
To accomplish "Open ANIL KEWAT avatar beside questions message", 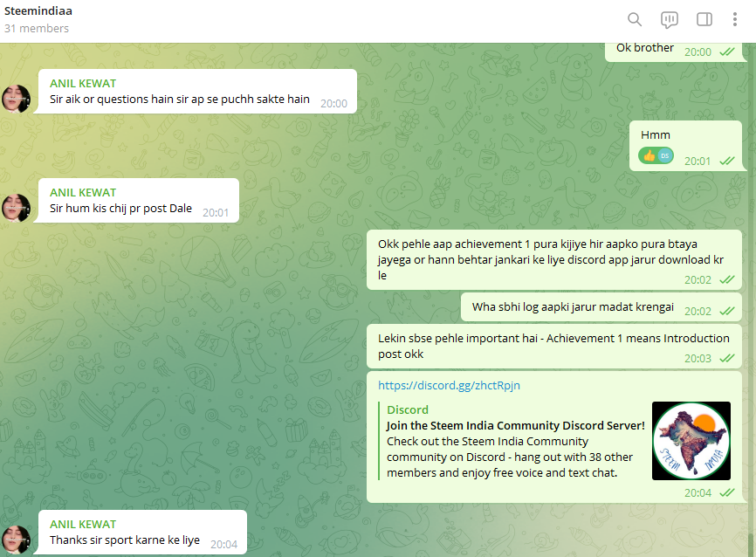I will (16, 99).
